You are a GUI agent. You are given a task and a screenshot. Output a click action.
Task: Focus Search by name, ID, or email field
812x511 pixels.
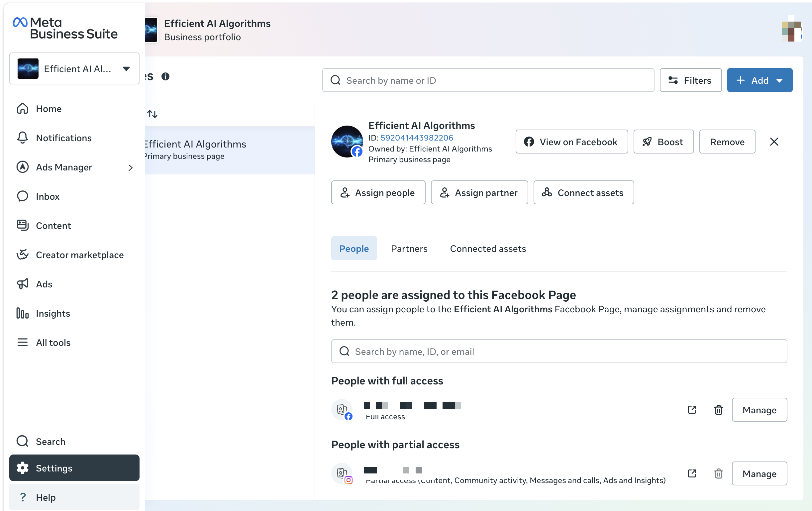pos(559,351)
